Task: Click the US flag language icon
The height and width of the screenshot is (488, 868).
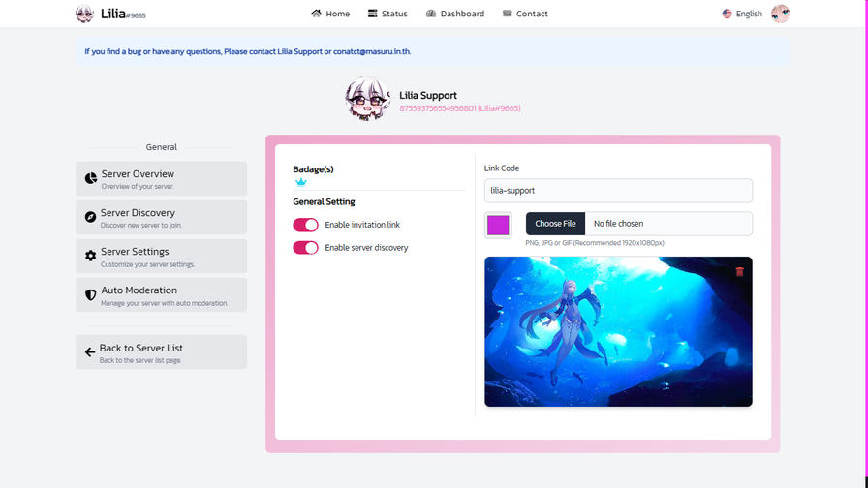Action: (727, 14)
